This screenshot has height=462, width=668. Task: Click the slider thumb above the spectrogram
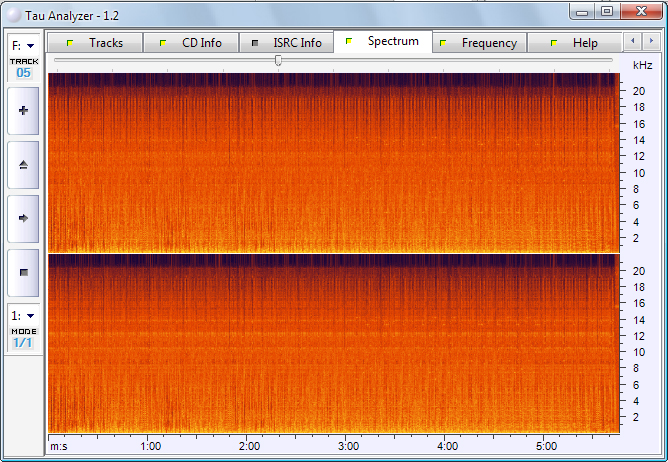point(278,61)
